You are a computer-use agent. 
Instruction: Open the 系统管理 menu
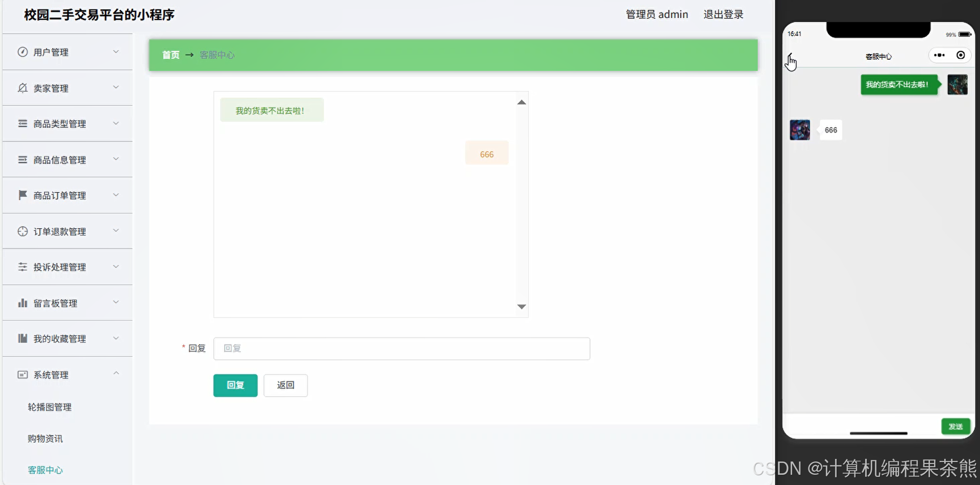(67, 375)
